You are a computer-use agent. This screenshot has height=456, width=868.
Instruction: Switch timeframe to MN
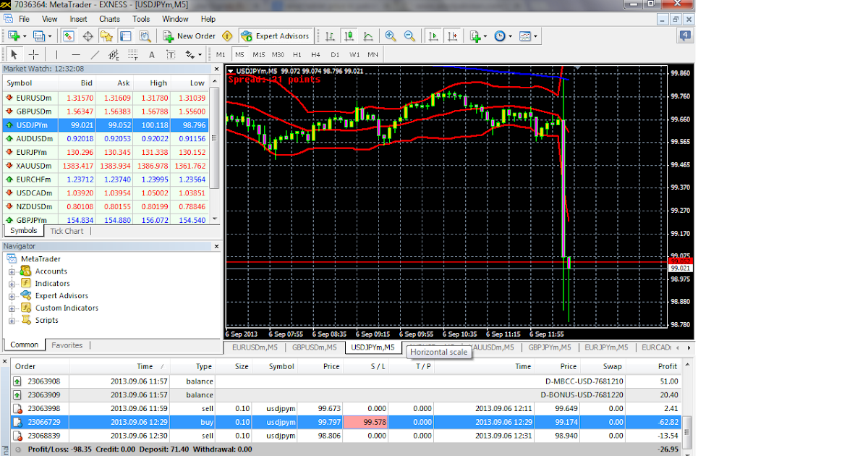tap(373, 54)
